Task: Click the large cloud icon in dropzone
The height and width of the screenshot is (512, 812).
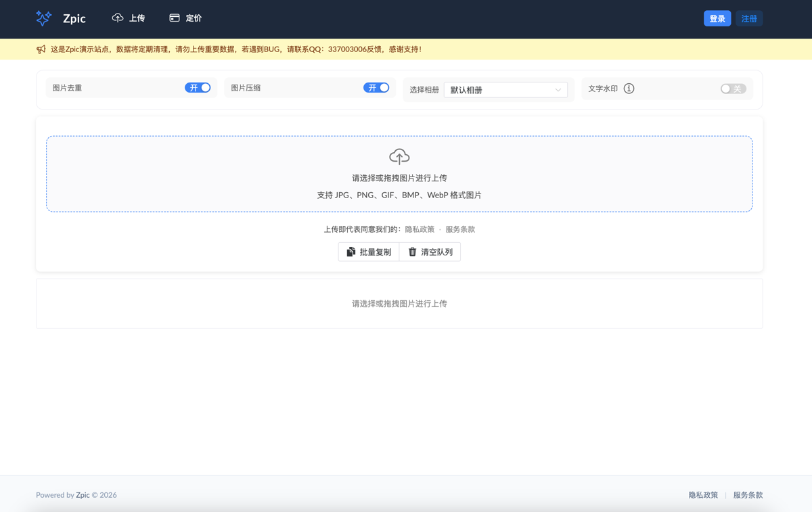Action: tap(399, 157)
